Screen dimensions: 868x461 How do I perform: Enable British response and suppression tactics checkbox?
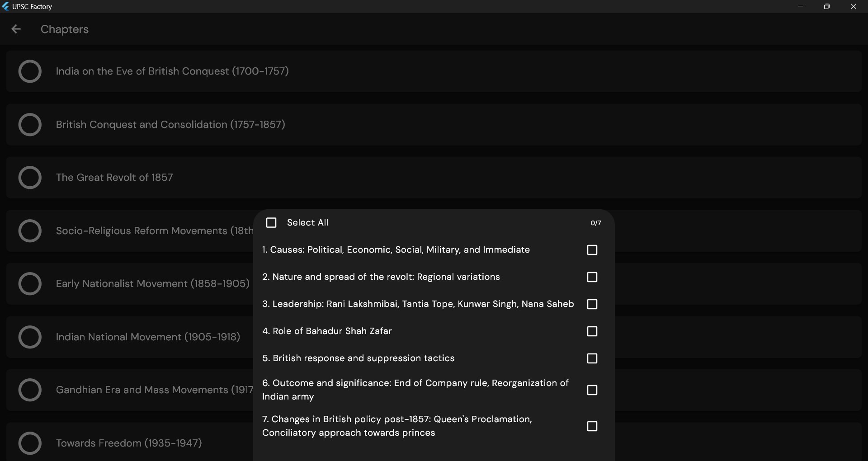592,358
